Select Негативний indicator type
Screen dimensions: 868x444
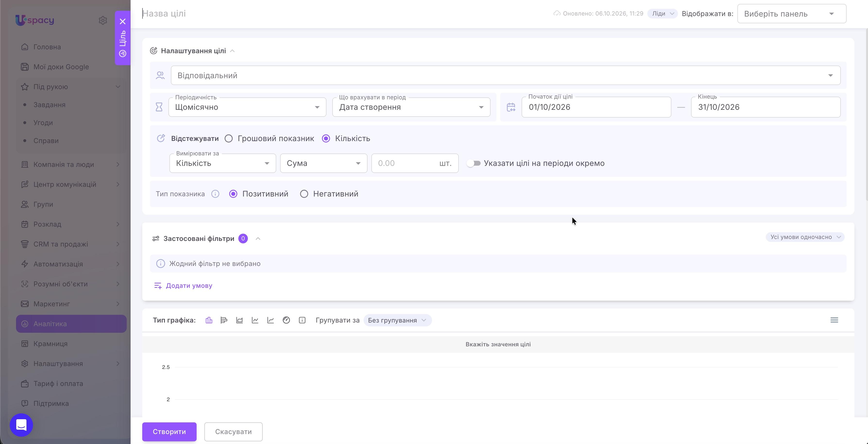pyautogui.click(x=304, y=194)
